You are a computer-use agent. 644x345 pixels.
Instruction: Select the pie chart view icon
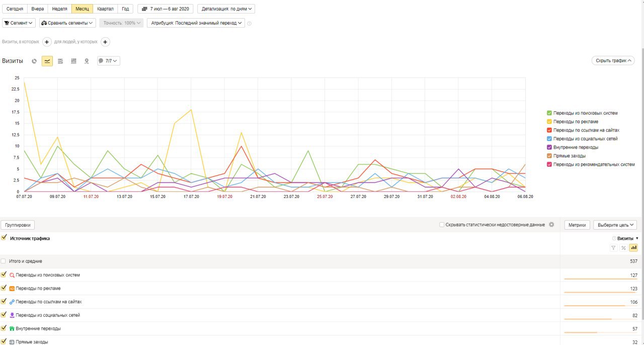34,61
